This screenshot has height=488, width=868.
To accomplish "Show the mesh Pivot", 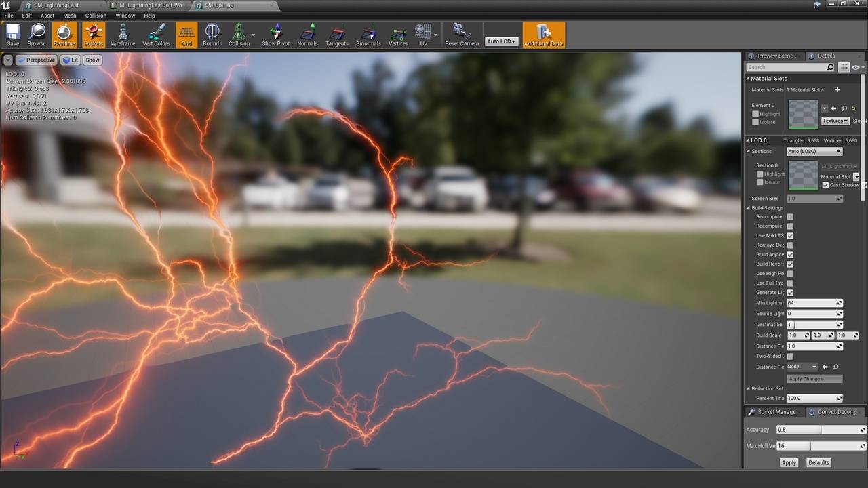I will click(275, 35).
